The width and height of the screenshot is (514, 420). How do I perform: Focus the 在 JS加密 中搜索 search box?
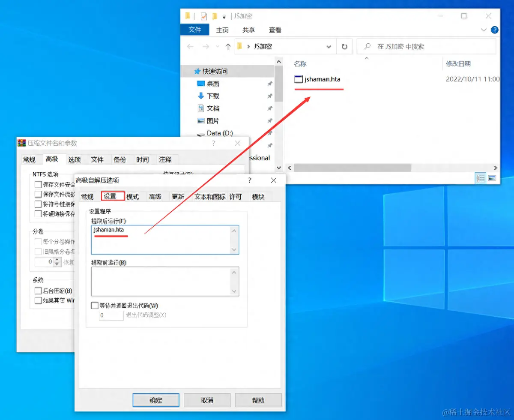tap(426, 46)
